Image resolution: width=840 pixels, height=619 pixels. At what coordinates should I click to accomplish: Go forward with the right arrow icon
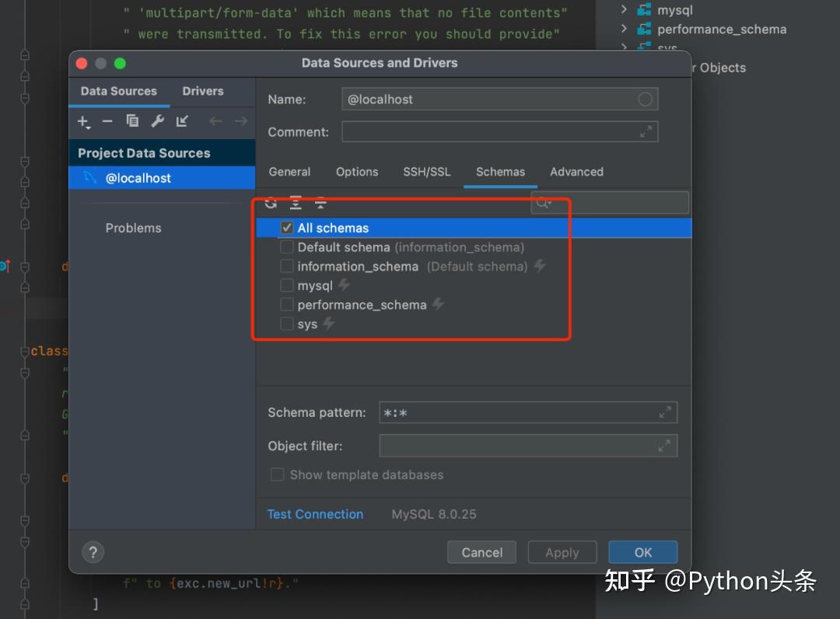click(241, 121)
